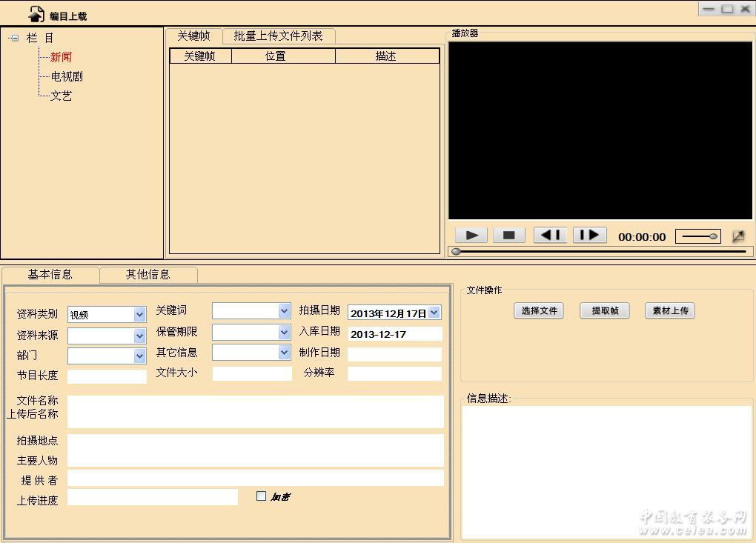Expand the 拍摄日期 date picker
The width and height of the screenshot is (756, 543).
coord(434,313)
